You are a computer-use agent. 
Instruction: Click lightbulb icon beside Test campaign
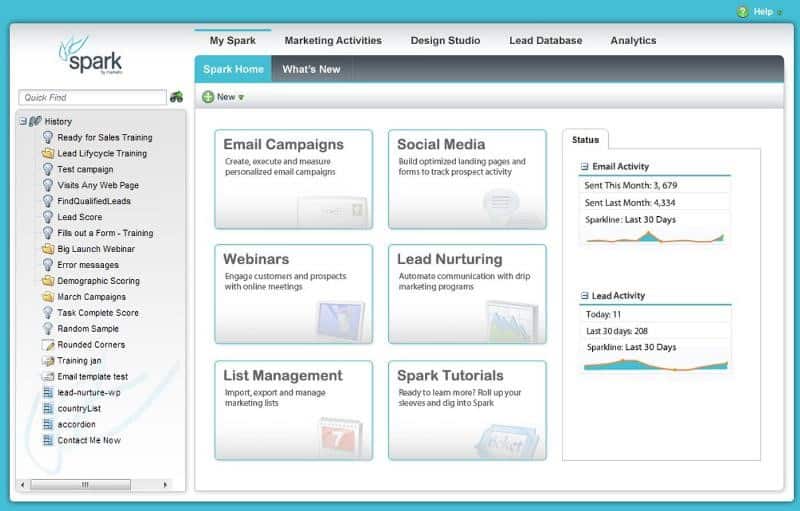[48, 169]
